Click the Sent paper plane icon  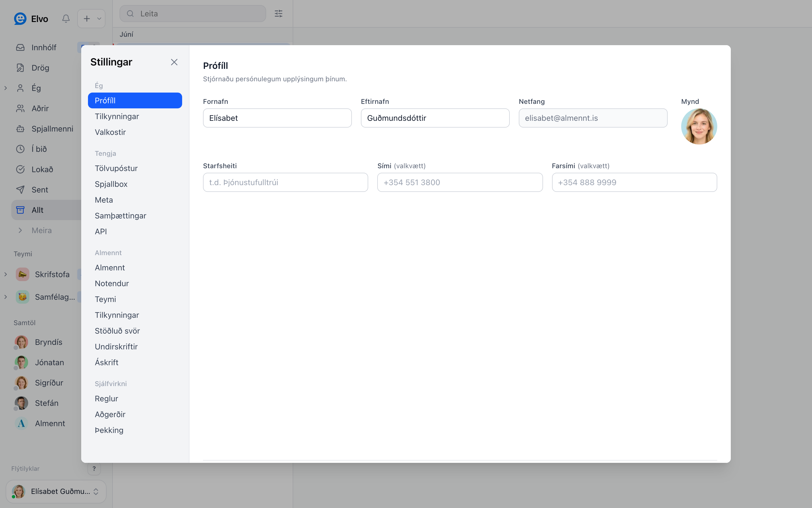[x=21, y=189]
